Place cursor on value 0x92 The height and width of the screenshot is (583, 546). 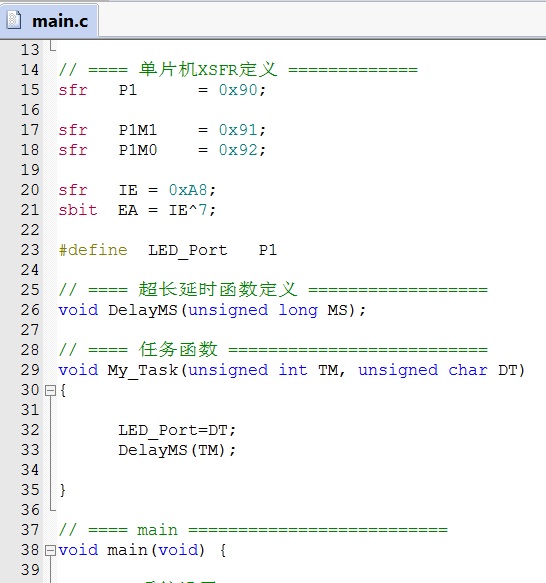tap(238, 150)
